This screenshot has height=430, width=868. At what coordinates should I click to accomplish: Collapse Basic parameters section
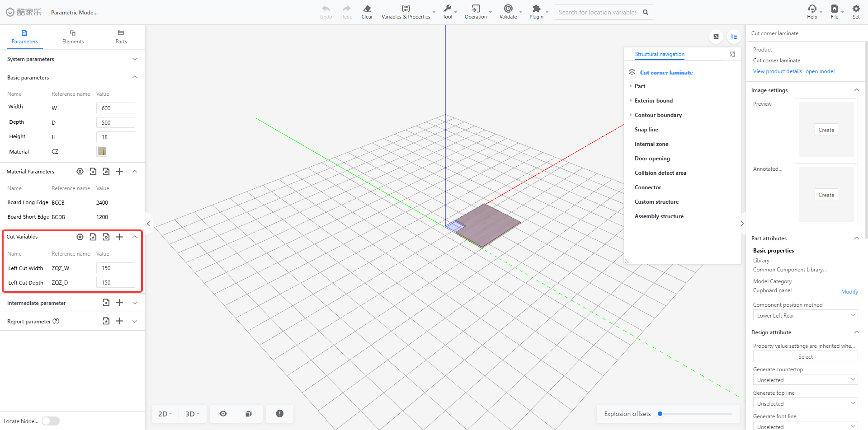[x=135, y=77]
